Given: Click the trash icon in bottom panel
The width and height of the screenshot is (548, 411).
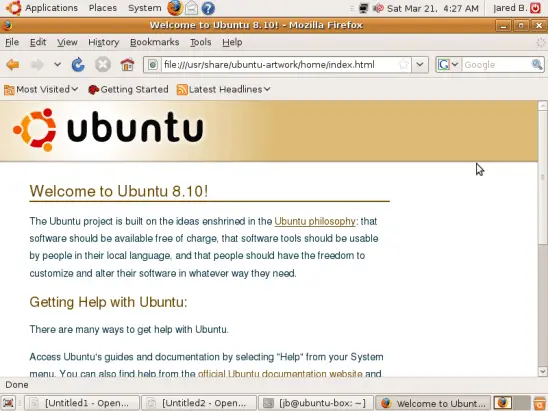Looking at the screenshot, I should coord(540,403).
